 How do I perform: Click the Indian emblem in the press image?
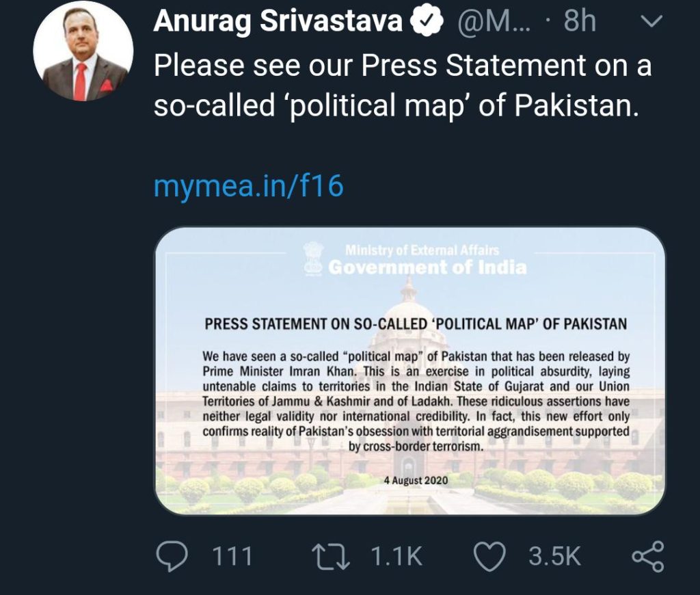click(313, 260)
